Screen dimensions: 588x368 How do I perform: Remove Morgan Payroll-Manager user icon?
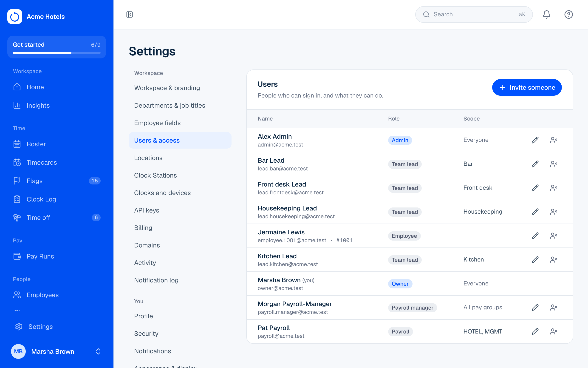click(554, 308)
